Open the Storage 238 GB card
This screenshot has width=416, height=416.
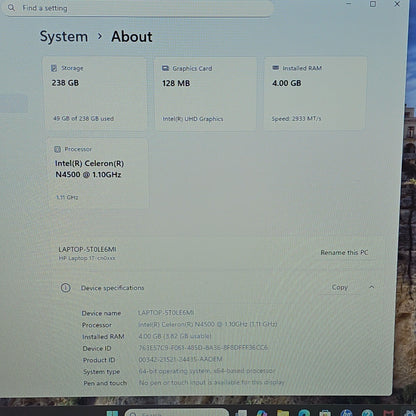tap(95, 93)
